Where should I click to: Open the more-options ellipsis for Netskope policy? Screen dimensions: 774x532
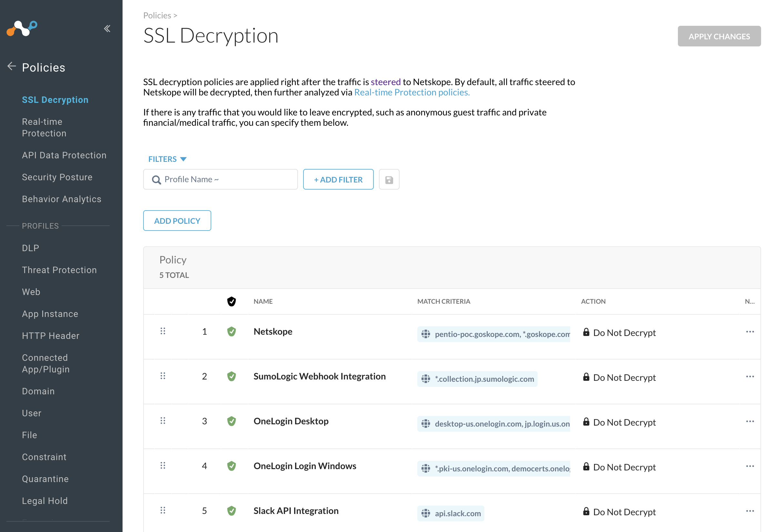(750, 332)
